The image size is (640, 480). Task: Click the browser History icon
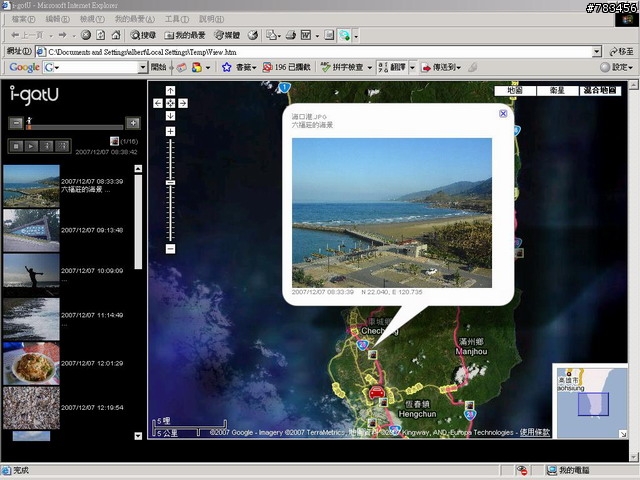click(x=253, y=36)
